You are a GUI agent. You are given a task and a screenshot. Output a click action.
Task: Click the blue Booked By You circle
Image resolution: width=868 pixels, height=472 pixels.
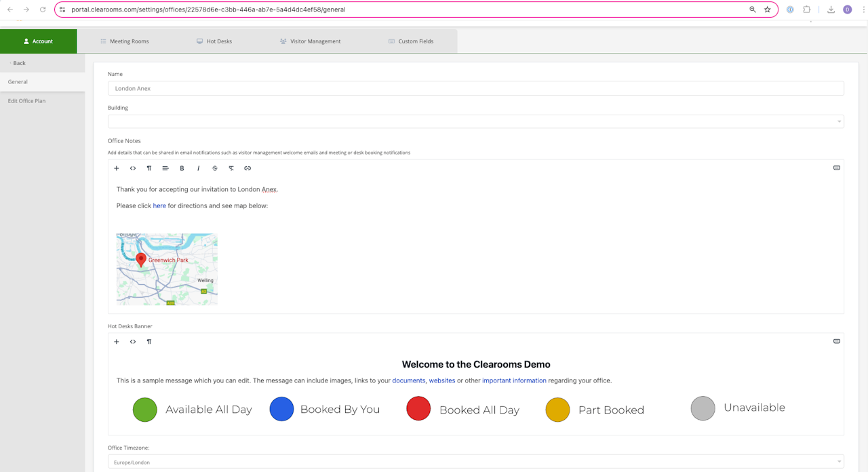[x=281, y=410]
